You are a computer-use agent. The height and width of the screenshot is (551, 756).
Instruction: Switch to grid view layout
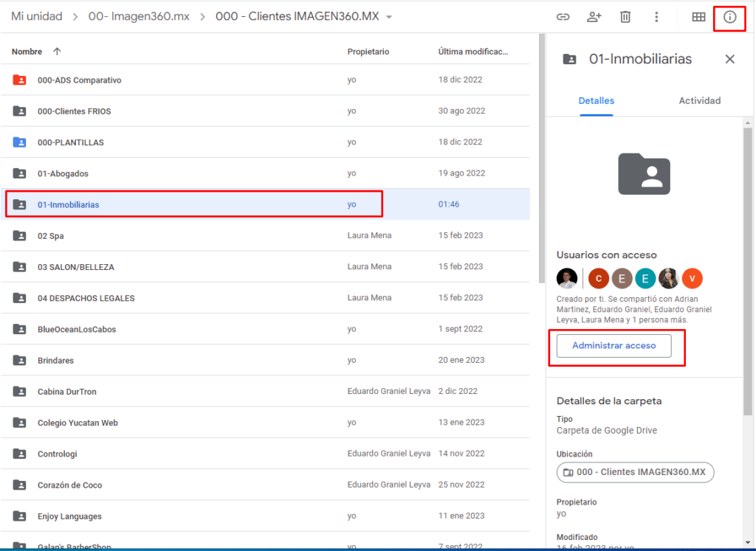698,17
